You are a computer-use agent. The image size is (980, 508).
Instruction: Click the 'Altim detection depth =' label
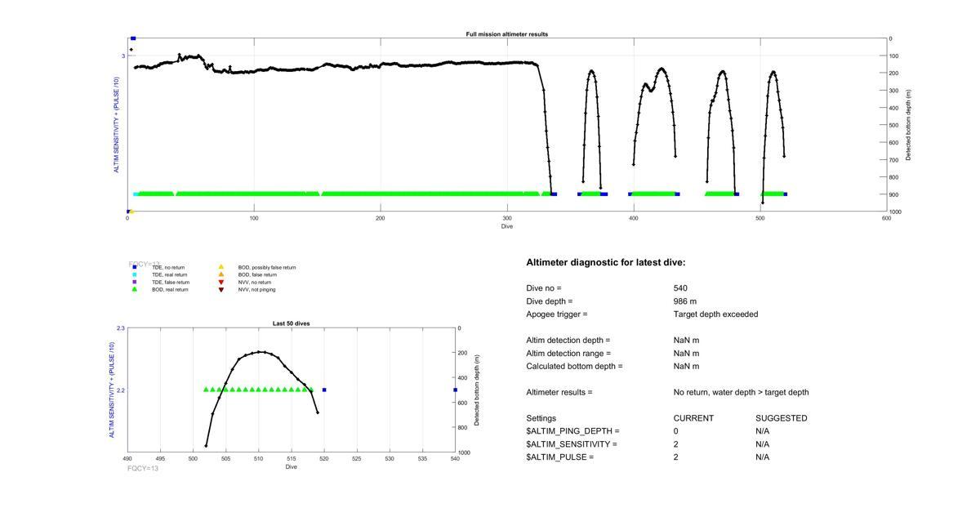click(x=568, y=341)
